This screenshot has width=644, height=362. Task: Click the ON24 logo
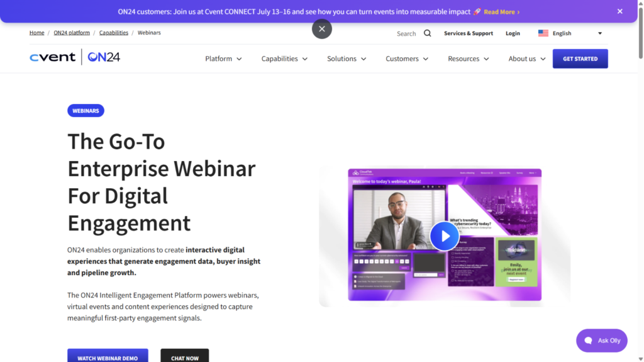pos(104,57)
